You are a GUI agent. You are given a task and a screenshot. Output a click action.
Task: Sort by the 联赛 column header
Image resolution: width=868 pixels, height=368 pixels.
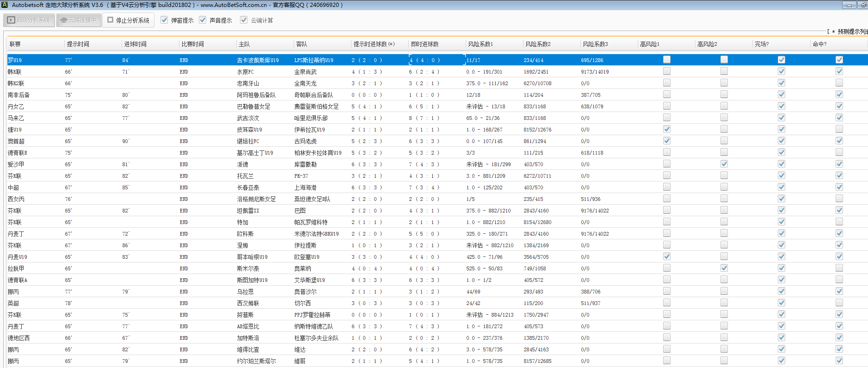[x=15, y=44]
